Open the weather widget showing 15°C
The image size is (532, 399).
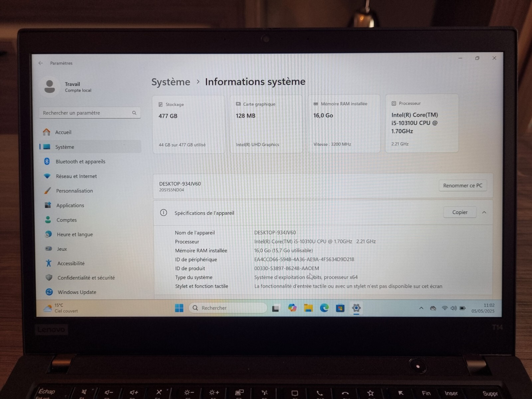(61, 308)
